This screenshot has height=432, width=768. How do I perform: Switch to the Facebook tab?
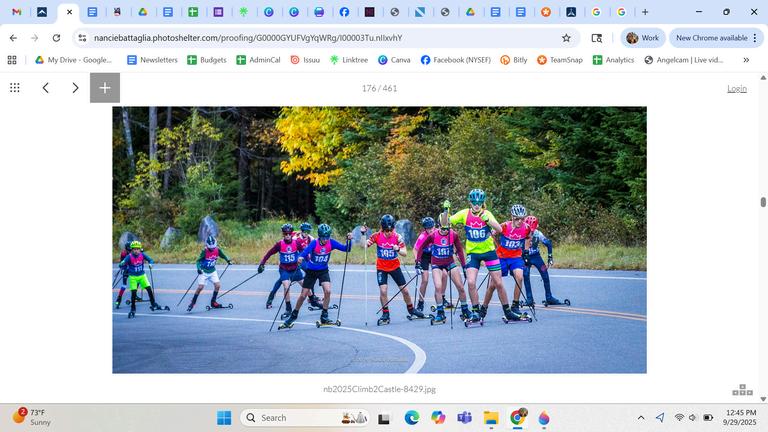click(x=344, y=12)
